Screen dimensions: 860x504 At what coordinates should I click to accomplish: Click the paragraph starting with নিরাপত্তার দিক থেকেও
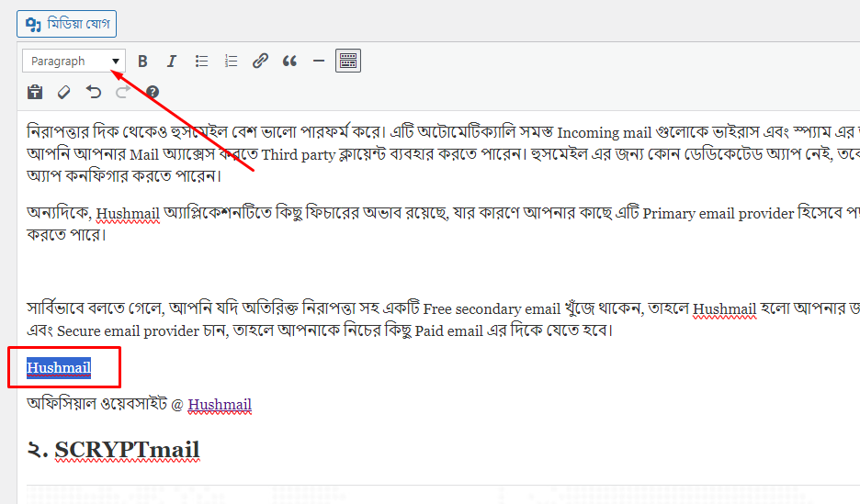(x=443, y=154)
